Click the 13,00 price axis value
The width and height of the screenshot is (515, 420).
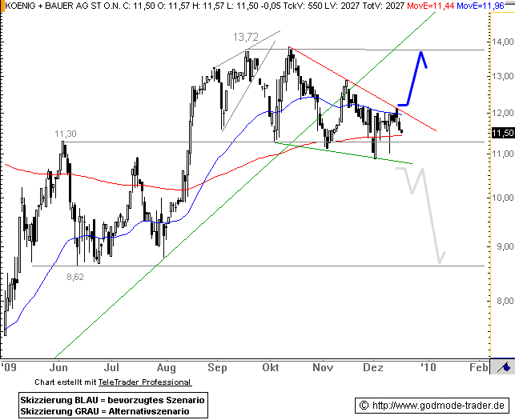point(502,76)
